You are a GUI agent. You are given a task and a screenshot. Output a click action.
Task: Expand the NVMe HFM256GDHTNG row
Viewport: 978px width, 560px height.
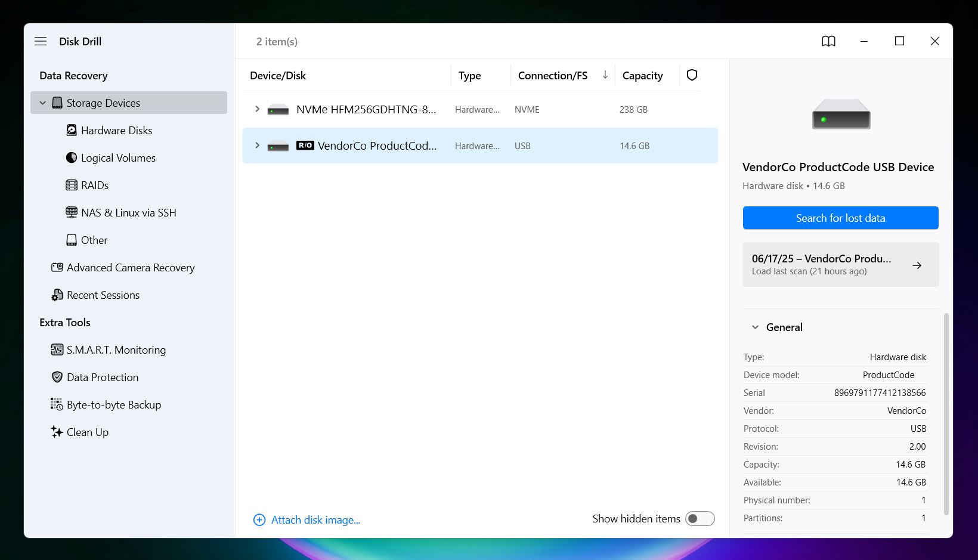click(257, 109)
